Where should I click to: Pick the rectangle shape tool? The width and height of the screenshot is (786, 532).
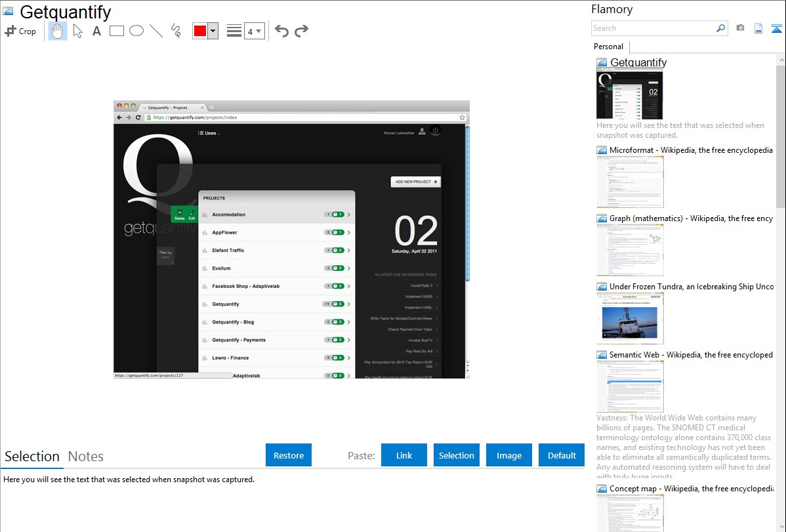(x=116, y=31)
